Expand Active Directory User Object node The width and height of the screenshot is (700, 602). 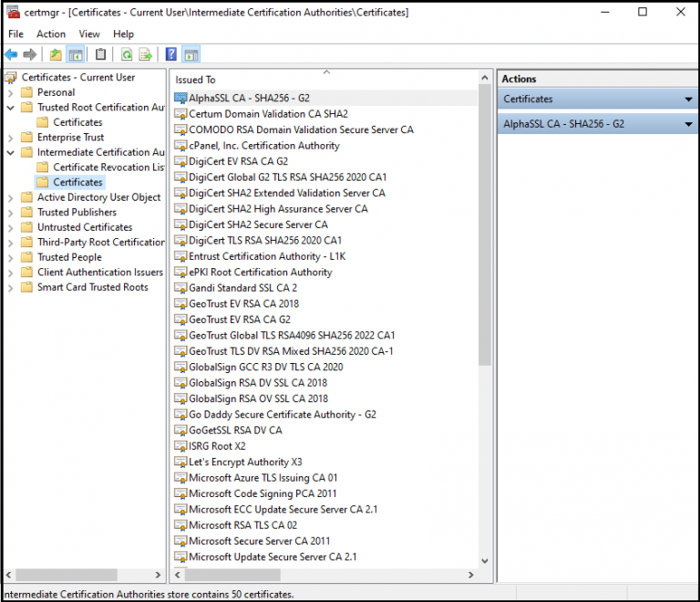tap(11, 198)
